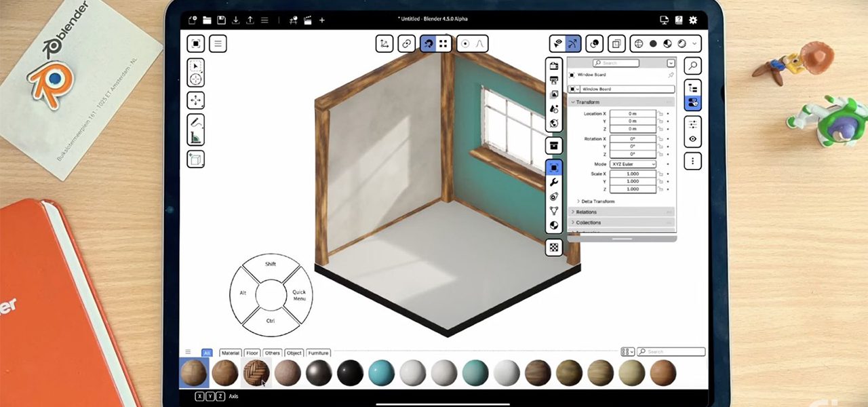This screenshot has height=407, width=868.
Task: Open preferences with the gear icon
Action: tap(693, 20)
